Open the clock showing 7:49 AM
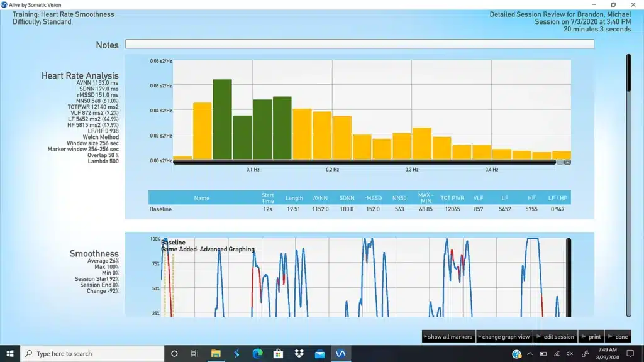 pyautogui.click(x=608, y=353)
